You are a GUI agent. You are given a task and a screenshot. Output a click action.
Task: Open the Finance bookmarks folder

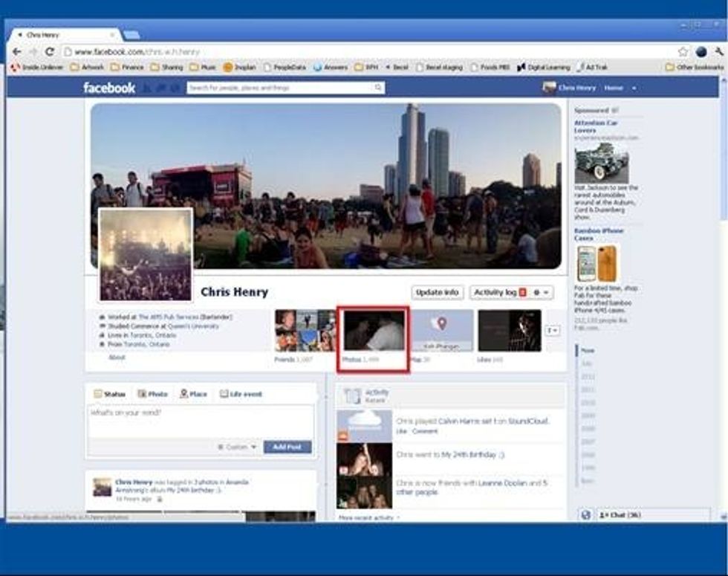coord(127,68)
